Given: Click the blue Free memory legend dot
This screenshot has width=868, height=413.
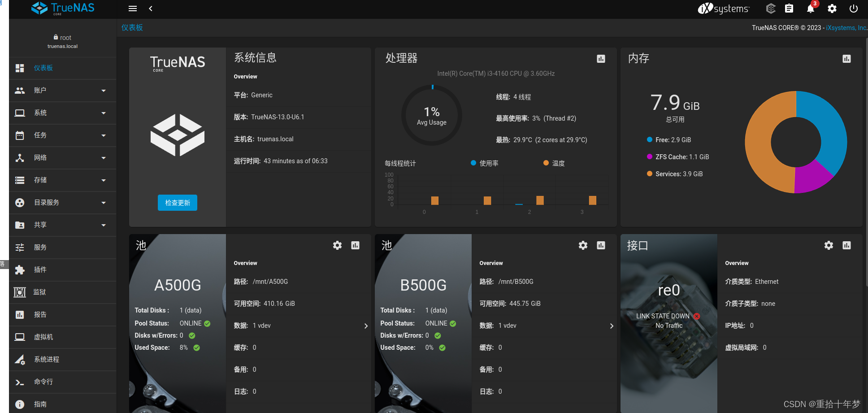Looking at the screenshot, I should (650, 139).
